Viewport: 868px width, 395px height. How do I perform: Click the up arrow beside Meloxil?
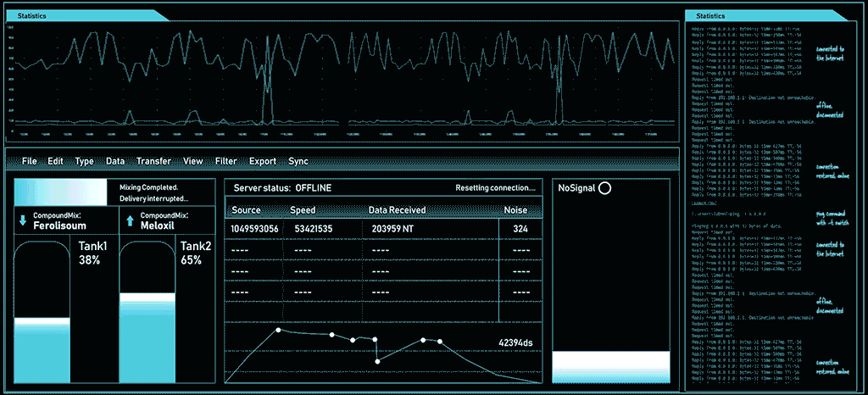click(129, 221)
